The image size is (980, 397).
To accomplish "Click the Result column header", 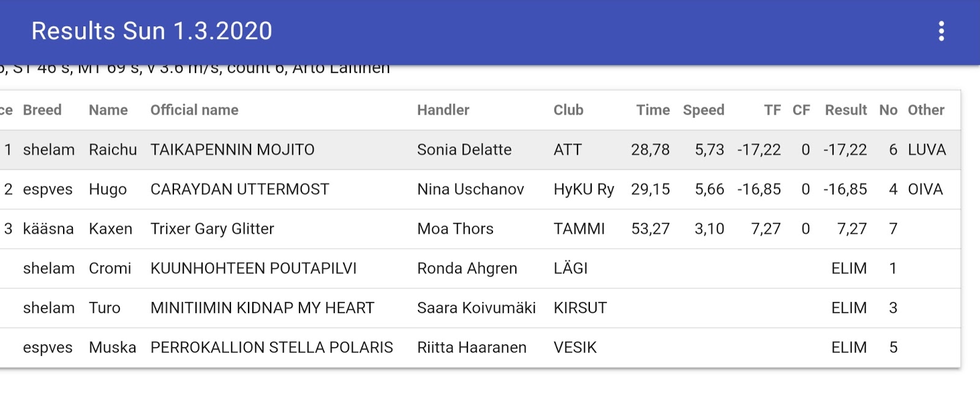I will (x=846, y=110).
